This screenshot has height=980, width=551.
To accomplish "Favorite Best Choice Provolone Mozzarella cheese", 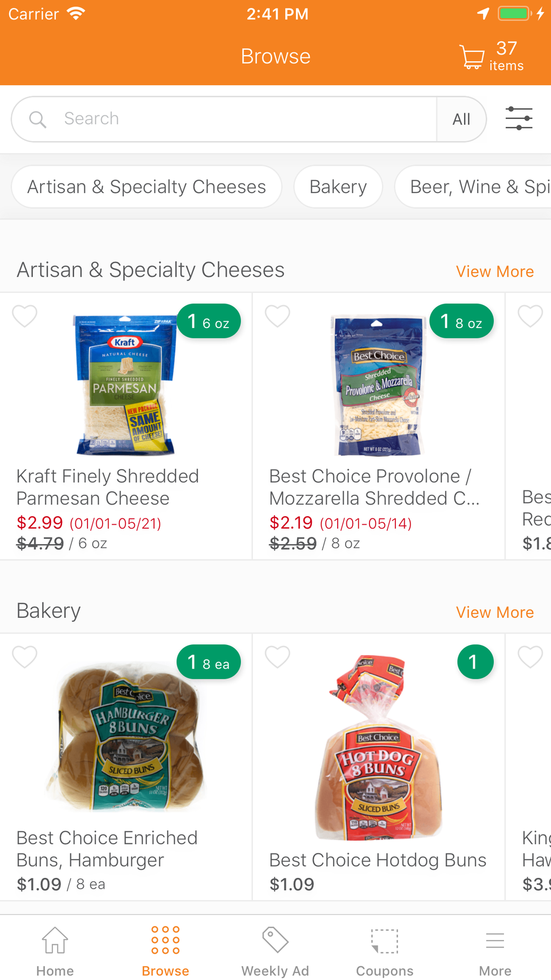I will point(278,316).
